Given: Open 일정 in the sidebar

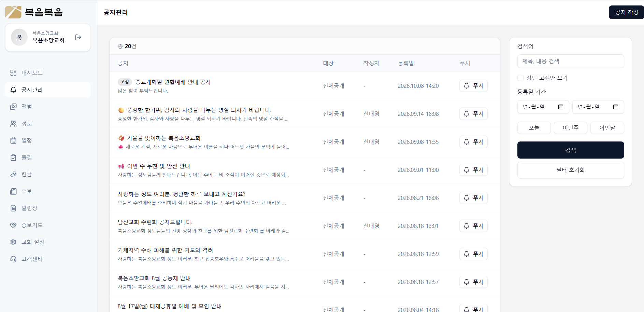Looking at the screenshot, I should 48,140.
